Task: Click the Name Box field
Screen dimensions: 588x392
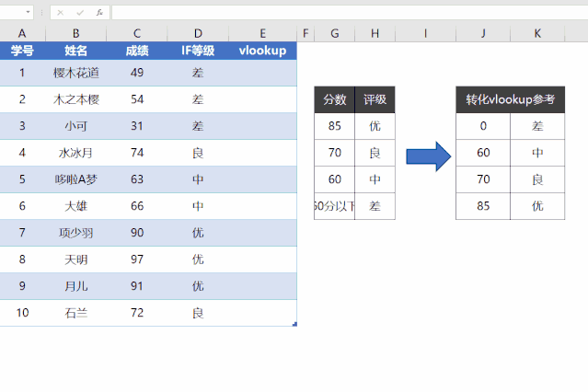Action: coord(13,13)
